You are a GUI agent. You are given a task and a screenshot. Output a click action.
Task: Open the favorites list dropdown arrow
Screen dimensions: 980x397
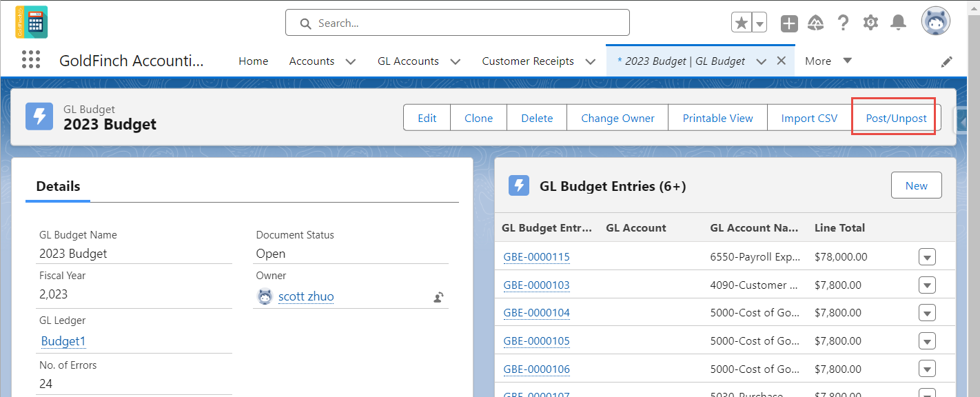(759, 23)
